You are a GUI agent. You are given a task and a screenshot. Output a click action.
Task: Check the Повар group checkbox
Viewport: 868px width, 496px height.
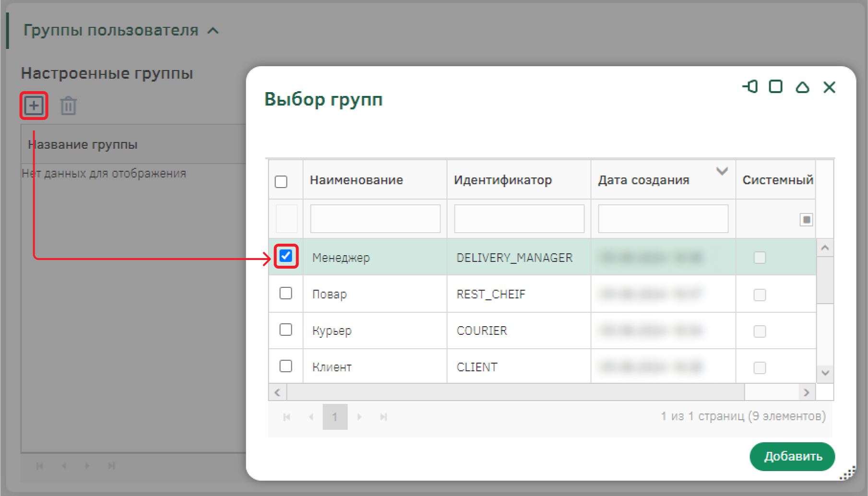pyautogui.click(x=285, y=293)
